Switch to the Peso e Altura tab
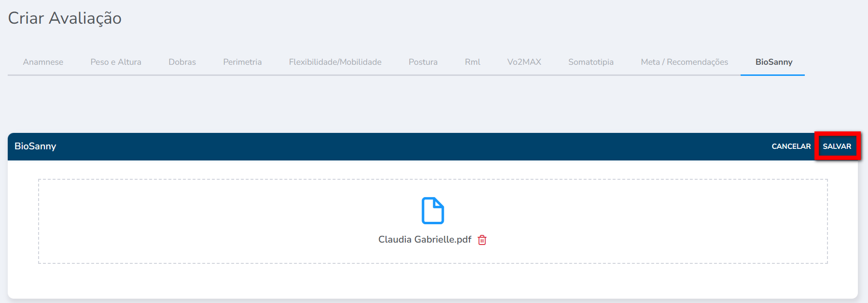868x303 pixels. coord(116,62)
